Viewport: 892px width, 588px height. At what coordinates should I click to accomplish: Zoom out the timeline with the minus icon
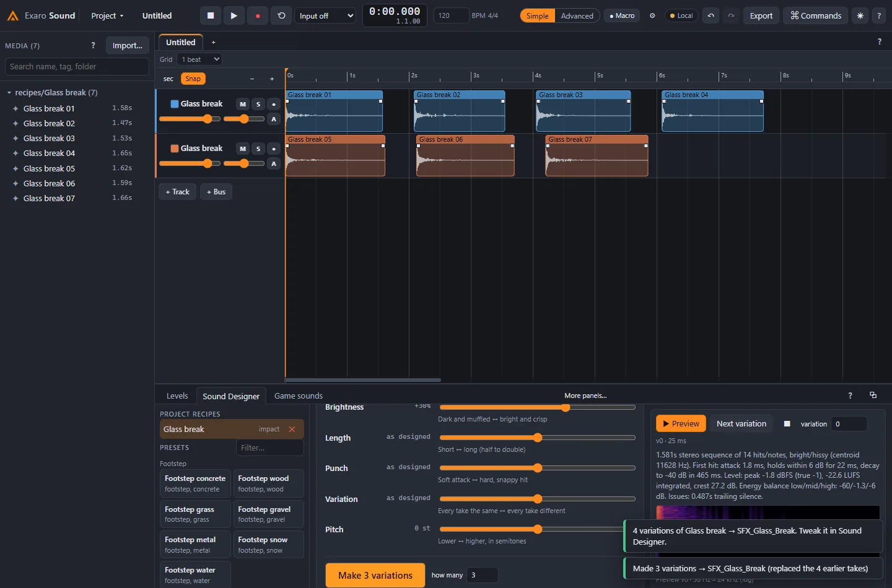[x=252, y=79]
